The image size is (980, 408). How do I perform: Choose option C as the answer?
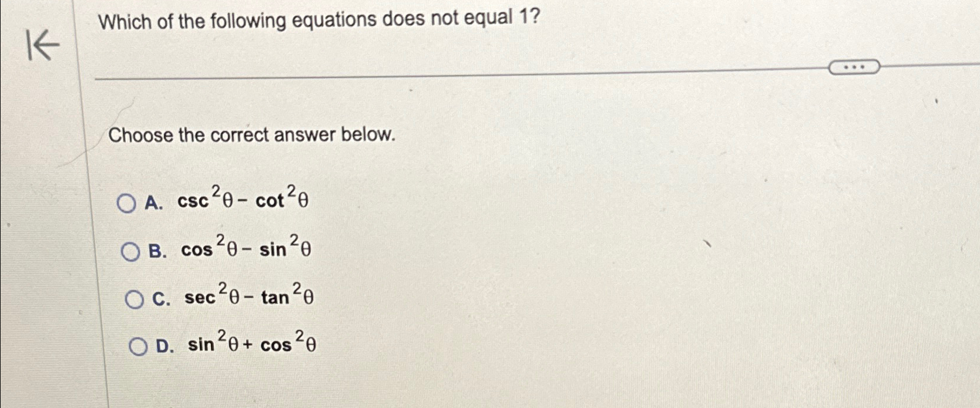coord(135,299)
